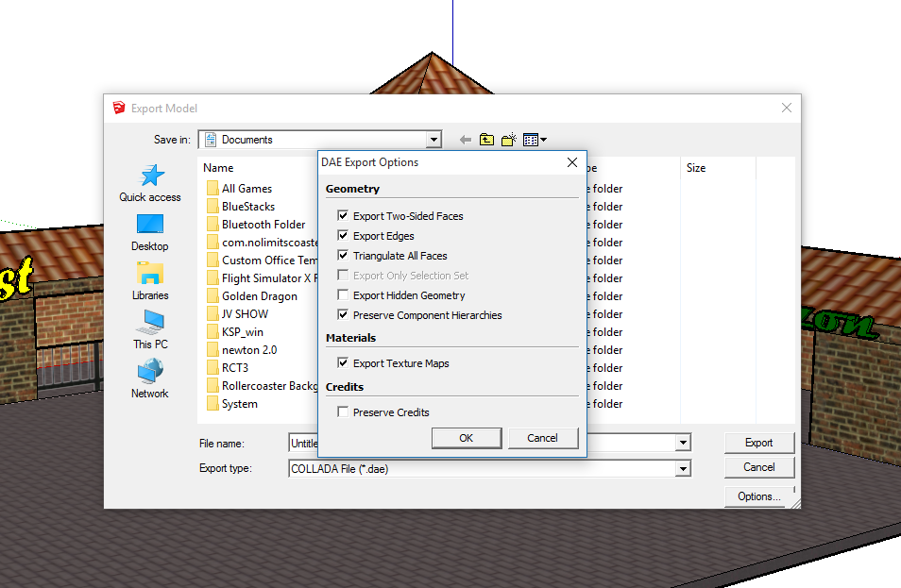Click the Quick access star icon
The width and height of the screenshot is (901, 588).
click(x=150, y=176)
